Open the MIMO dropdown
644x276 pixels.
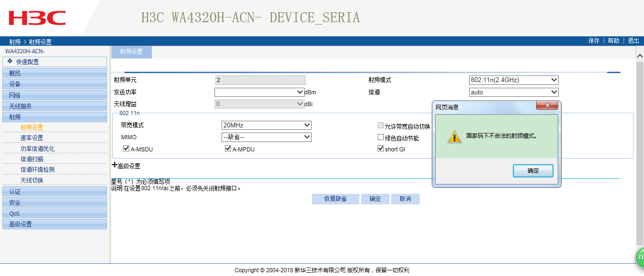click(267, 137)
